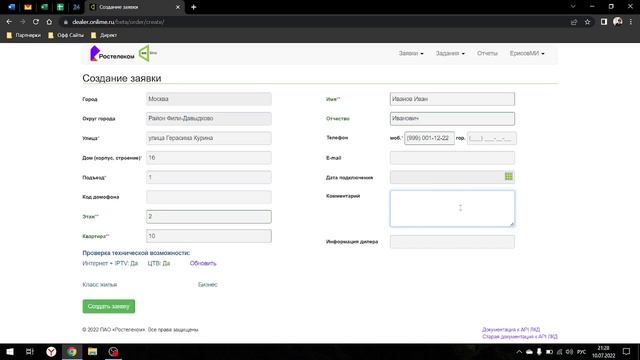This screenshot has width=640, height=360.
Task: Open Task View on the taskbar
Action: click(x=30, y=351)
